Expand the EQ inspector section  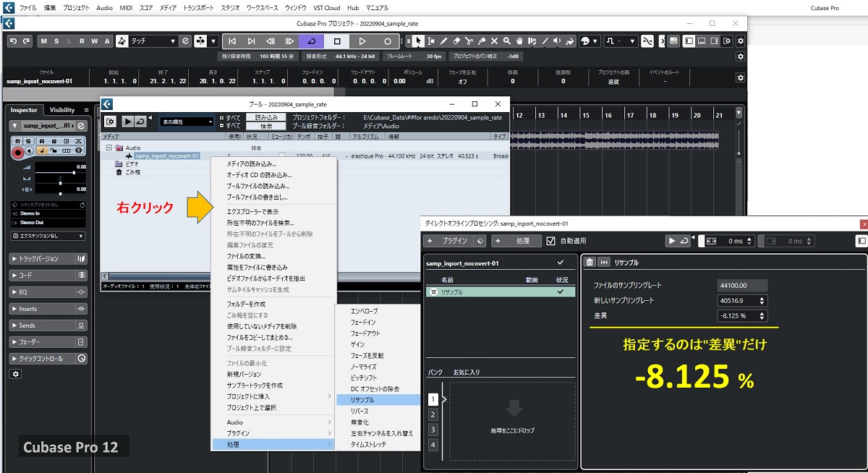coord(48,292)
